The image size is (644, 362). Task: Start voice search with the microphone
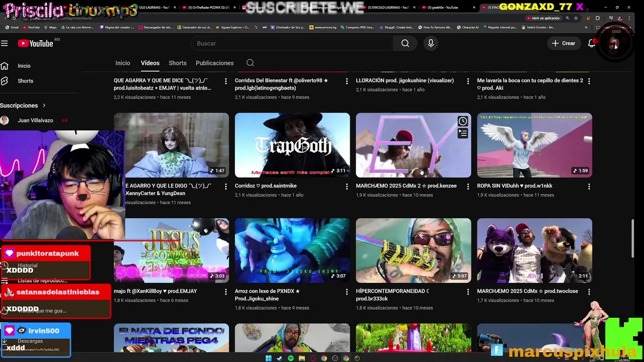click(x=431, y=43)
